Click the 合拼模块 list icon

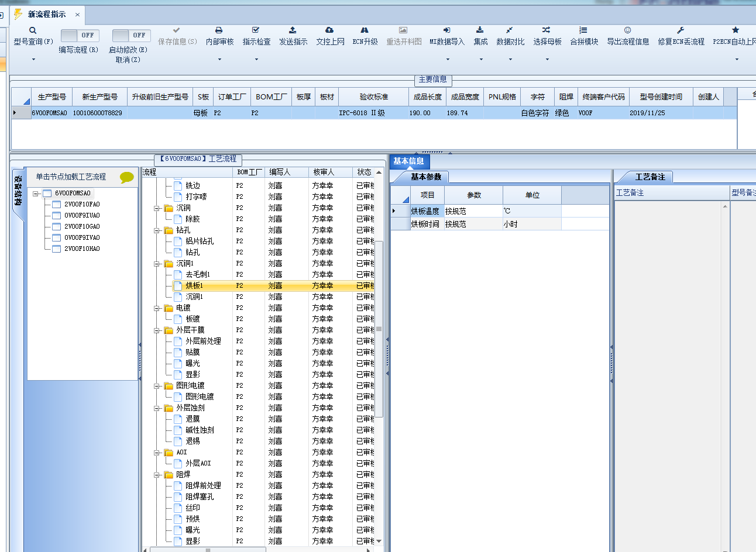tap(583, 30)
